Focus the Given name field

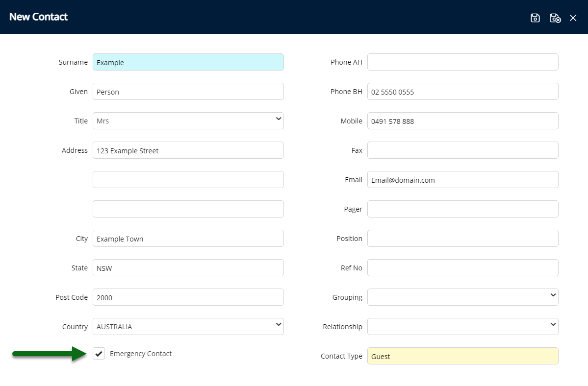[188, 92]
